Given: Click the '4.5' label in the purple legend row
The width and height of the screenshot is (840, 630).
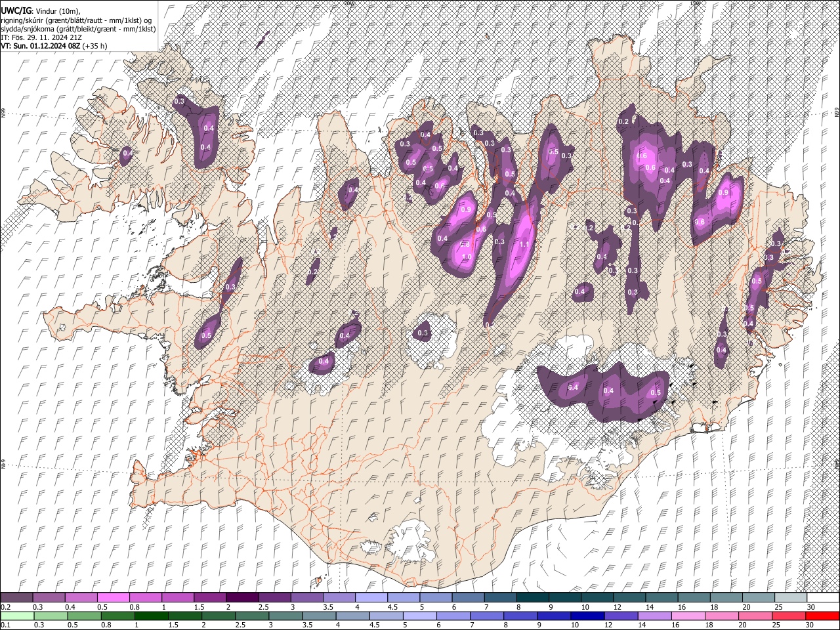Looking at the screenshot, I should [392, 607].
